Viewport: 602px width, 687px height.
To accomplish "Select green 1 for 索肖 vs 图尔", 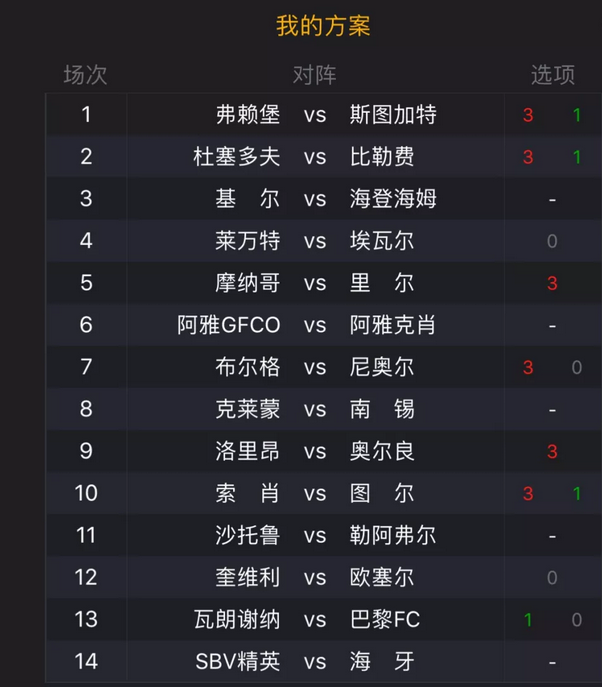I will coord(577,494).
